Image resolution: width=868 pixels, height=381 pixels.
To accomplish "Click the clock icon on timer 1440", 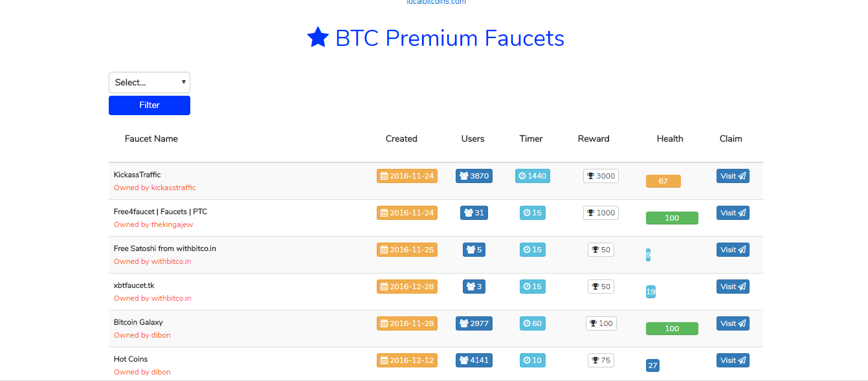I will pyautogui.click(x=522, y=176).
